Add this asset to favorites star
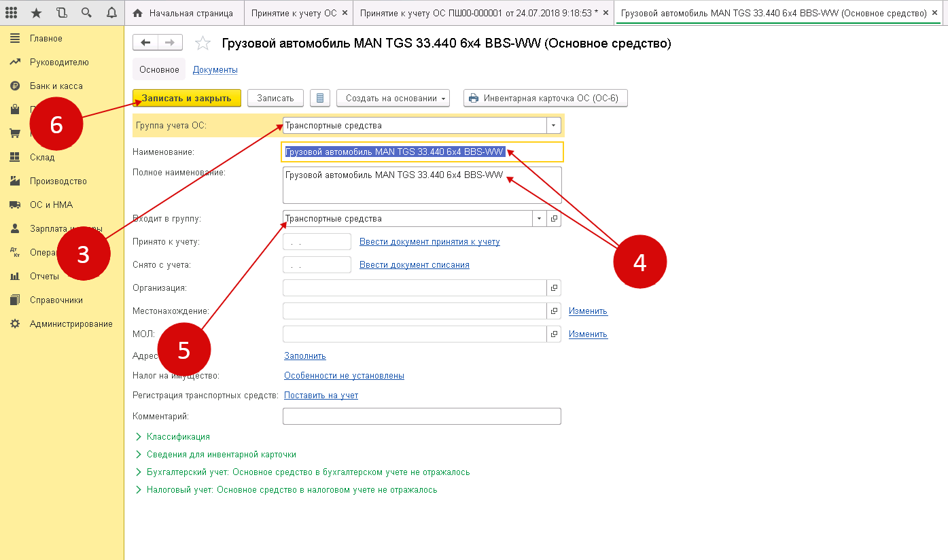The height and width of the screenshot is (560, 948). click(x=203, y=43)
